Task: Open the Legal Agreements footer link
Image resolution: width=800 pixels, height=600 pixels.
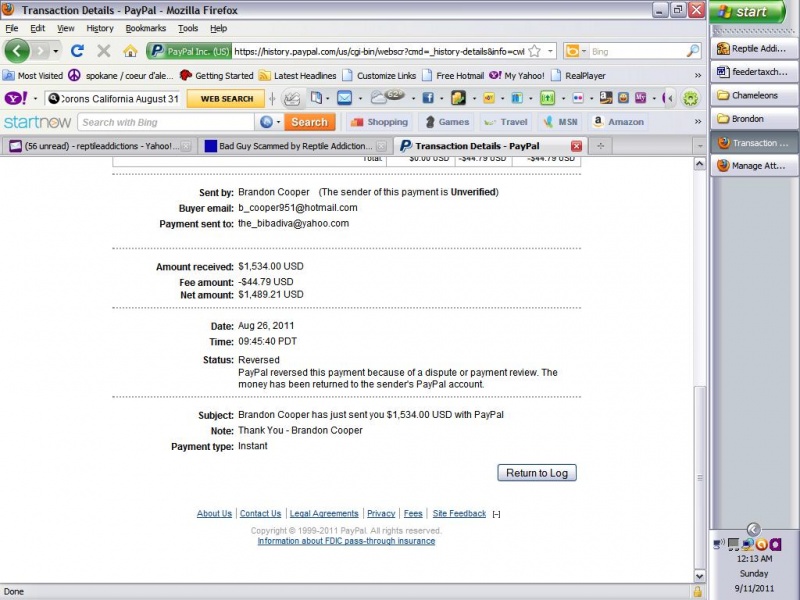Action: coord(324,513)
